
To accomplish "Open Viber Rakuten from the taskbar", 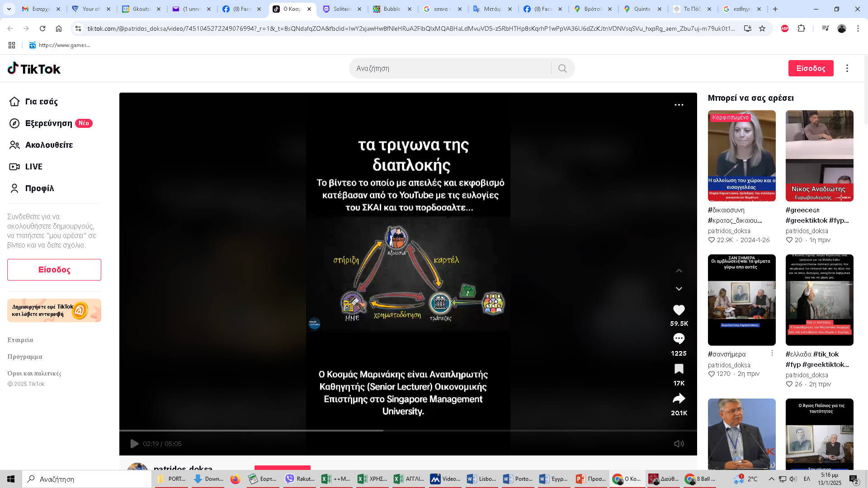I will pyautogui.click(x=299, y=479).
